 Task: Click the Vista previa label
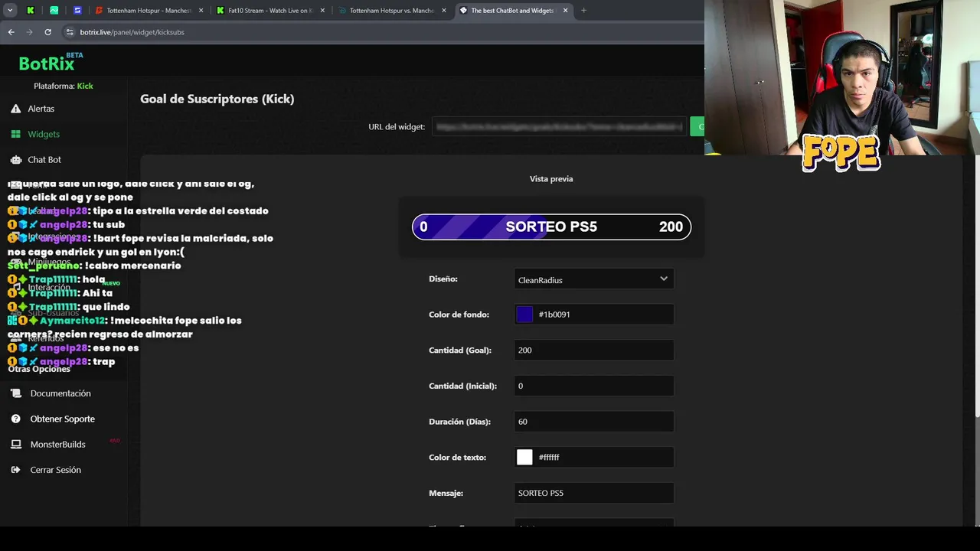(551, 178)
